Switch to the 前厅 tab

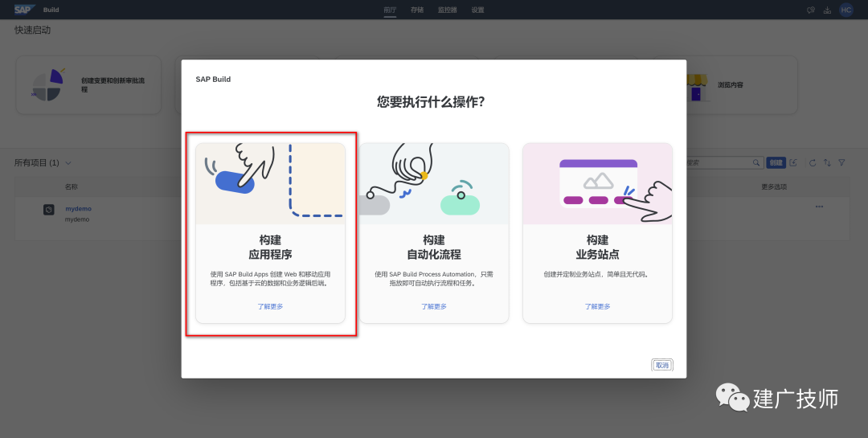(390, 10)
